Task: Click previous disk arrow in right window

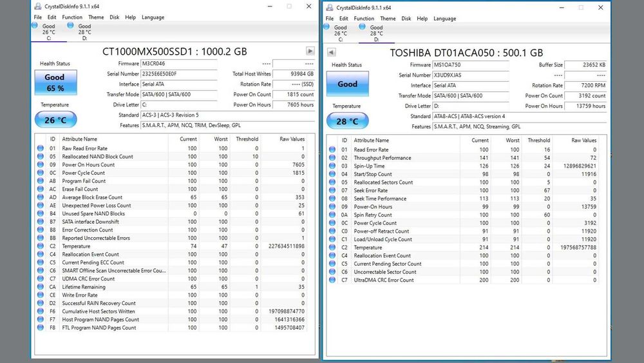Action: pos(332,52)
